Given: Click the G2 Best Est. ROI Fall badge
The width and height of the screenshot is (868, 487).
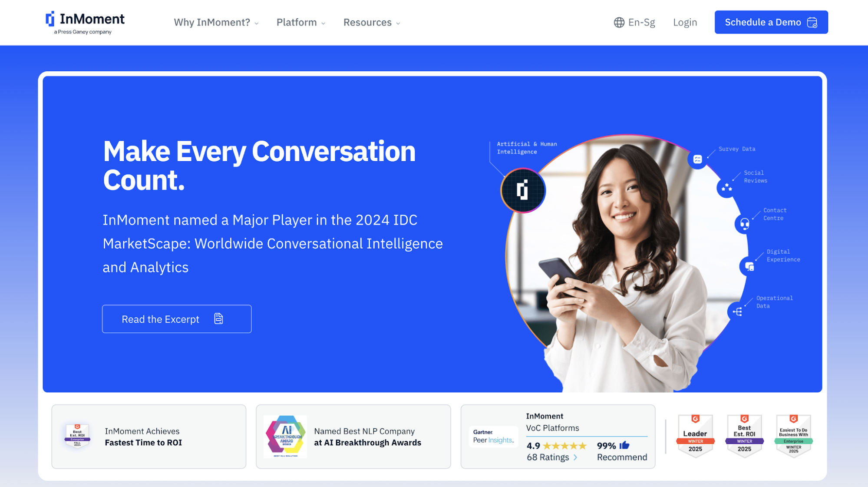Looking at the screenshot, I should click(x=77, y=436).
